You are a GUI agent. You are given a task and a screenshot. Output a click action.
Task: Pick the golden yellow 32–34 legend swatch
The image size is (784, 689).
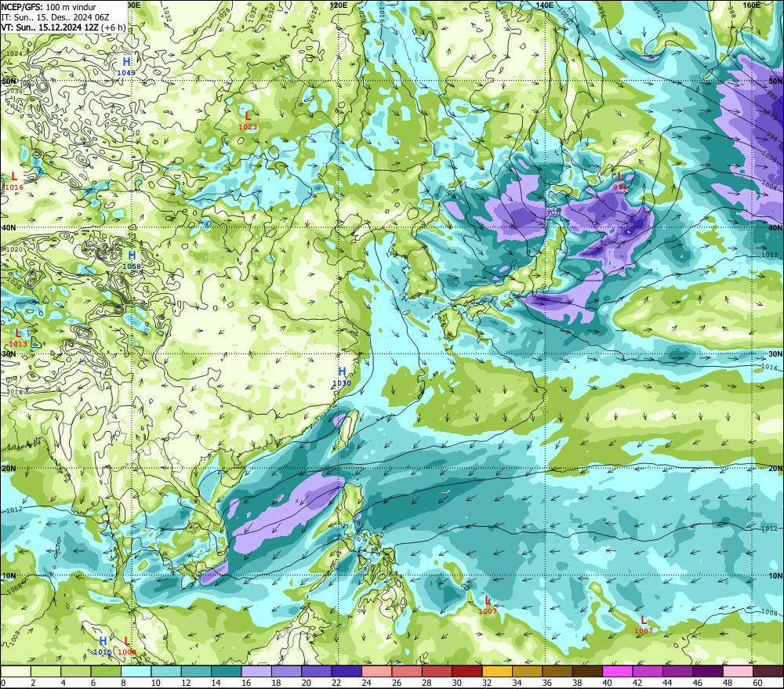pyautogui.click(x=497, y=672)
